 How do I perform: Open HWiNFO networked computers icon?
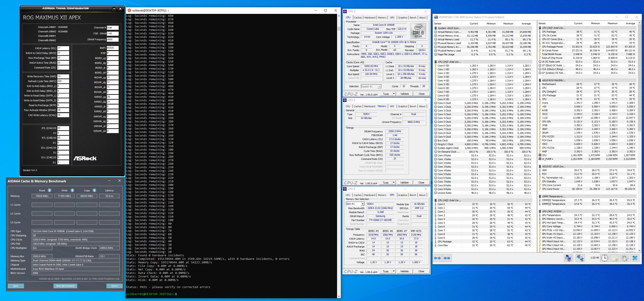(580, 258)
